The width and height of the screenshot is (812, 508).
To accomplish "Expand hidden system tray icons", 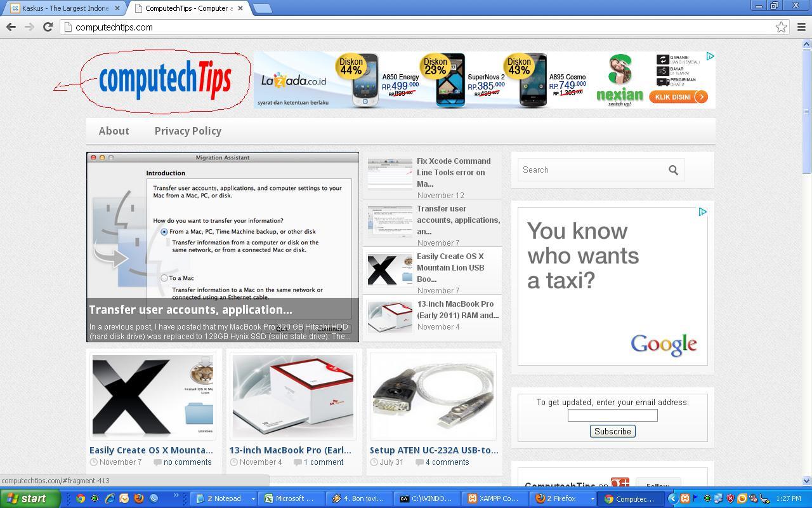I will [x=673, y=498].
